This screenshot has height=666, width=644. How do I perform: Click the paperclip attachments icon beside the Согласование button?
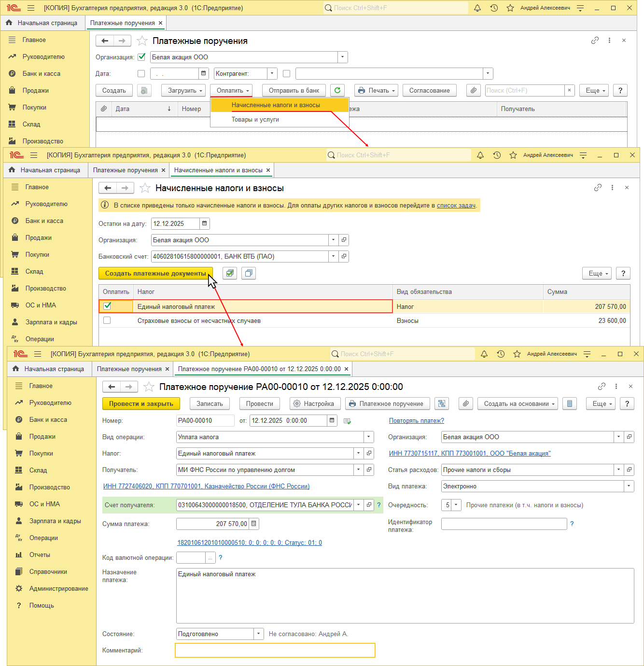coord(474,90)
